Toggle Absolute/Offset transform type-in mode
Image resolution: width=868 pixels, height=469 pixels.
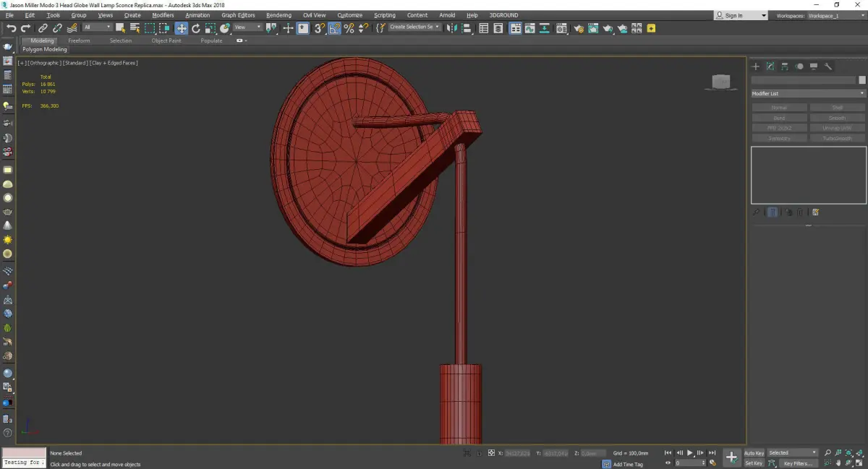[491, 452]
